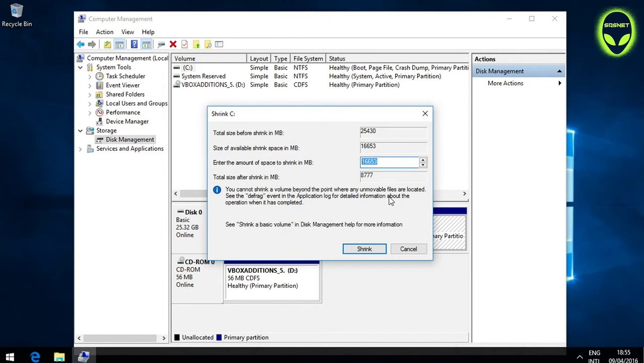Select Disk Management in the tree
This screenshot has width=644, height=363.
(x=130, y=140)
